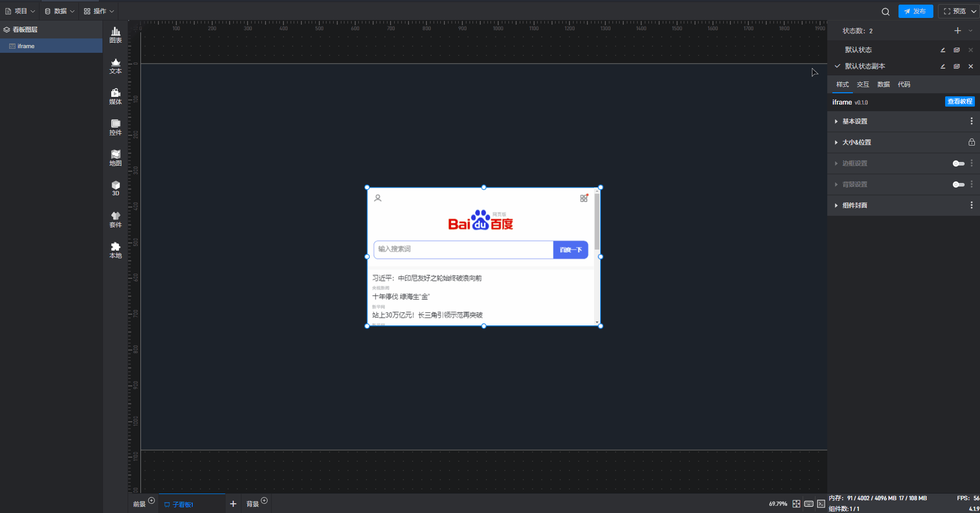
Task: Select the 文本 text component icon
Action: pos(115,66)
